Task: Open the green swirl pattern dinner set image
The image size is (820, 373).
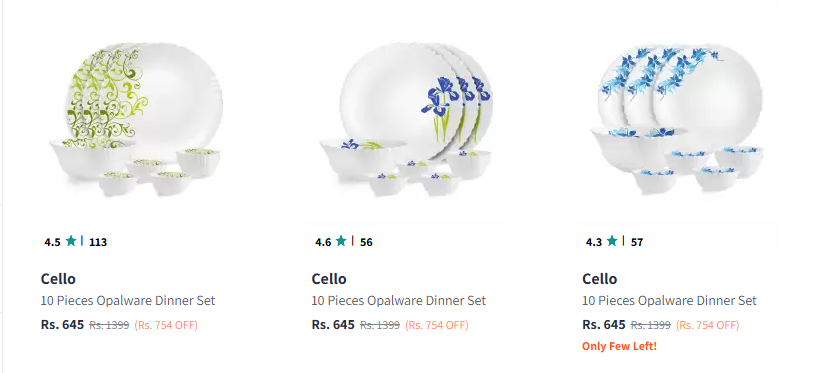Action: (x=137, y=119)
